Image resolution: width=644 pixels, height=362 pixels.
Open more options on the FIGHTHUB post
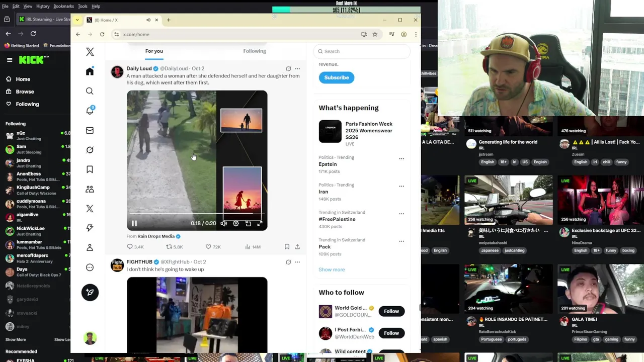point(297,262)
